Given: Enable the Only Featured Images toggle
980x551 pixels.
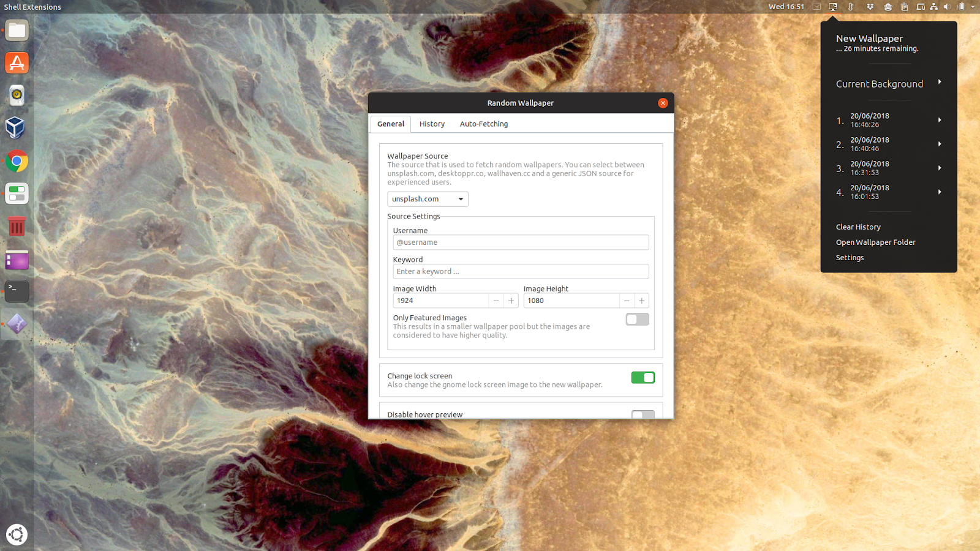Looking at the screenshot, I should pos(637,319).
